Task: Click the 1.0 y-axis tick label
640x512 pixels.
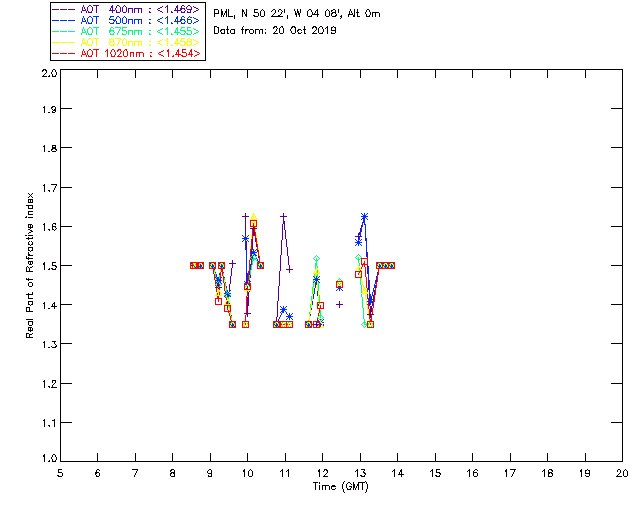Action: (x=48, y=458)
